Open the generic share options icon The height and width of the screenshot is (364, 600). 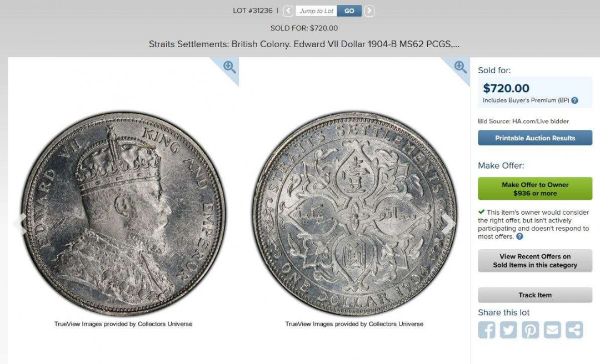point(574,330)
